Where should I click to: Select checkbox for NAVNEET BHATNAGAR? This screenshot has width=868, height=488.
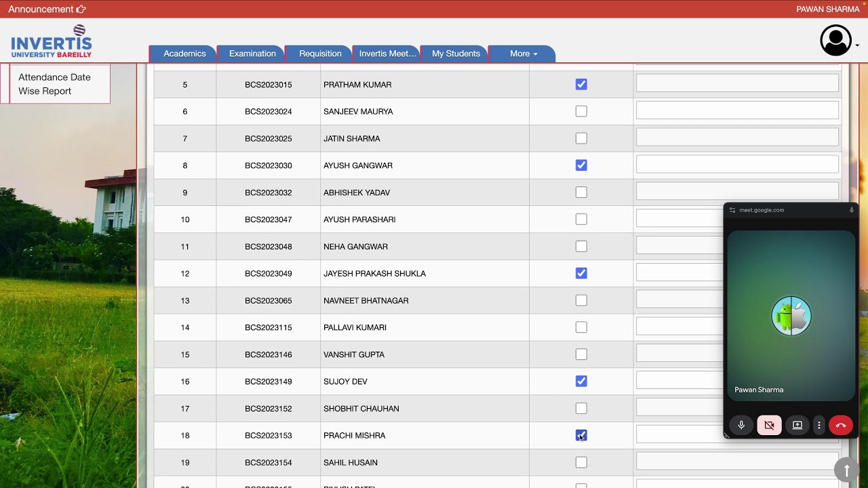coord(581,300)
